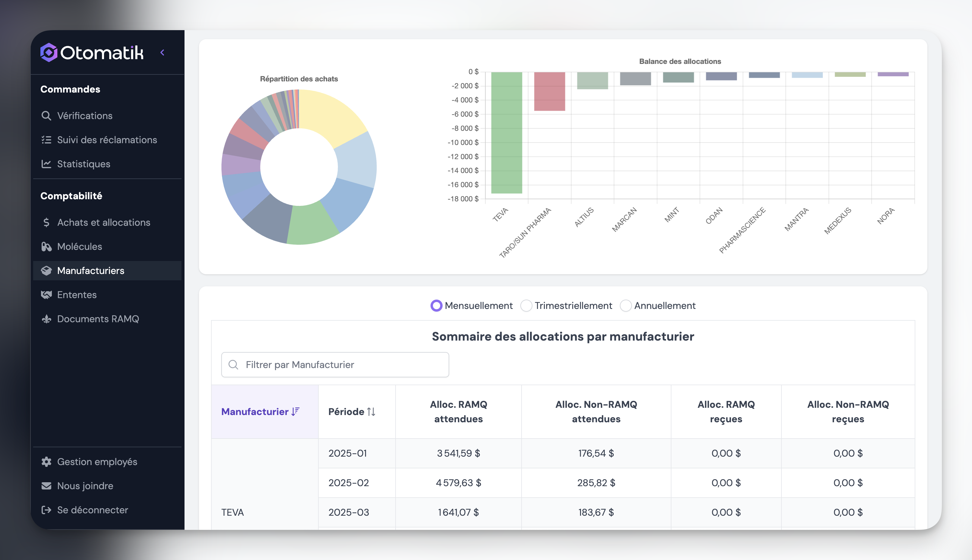This screenshot has height=560, width=972.
Task: Click the Otomatik logo icon
Action: click(x=49, y=52)
